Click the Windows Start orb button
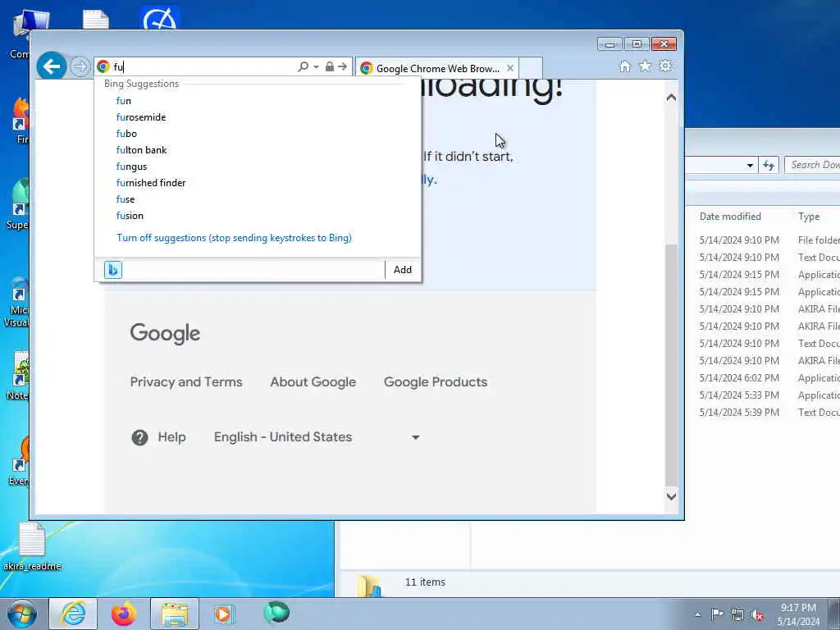The width and height of the screenshot is (840, 630). pyautogui.click(x=22, y=614)
